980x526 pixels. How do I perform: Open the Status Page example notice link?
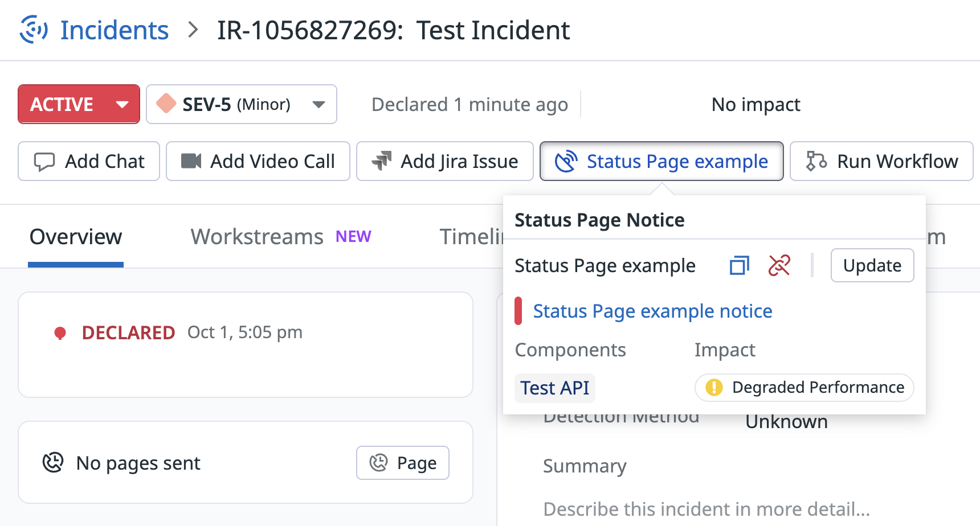(x=652, y=311)
